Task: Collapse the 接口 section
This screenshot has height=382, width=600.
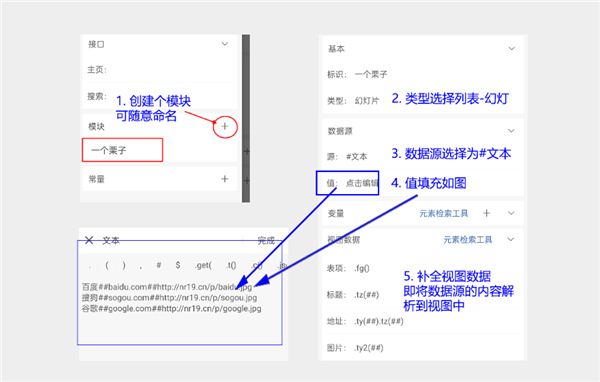Action: point(225,44)
